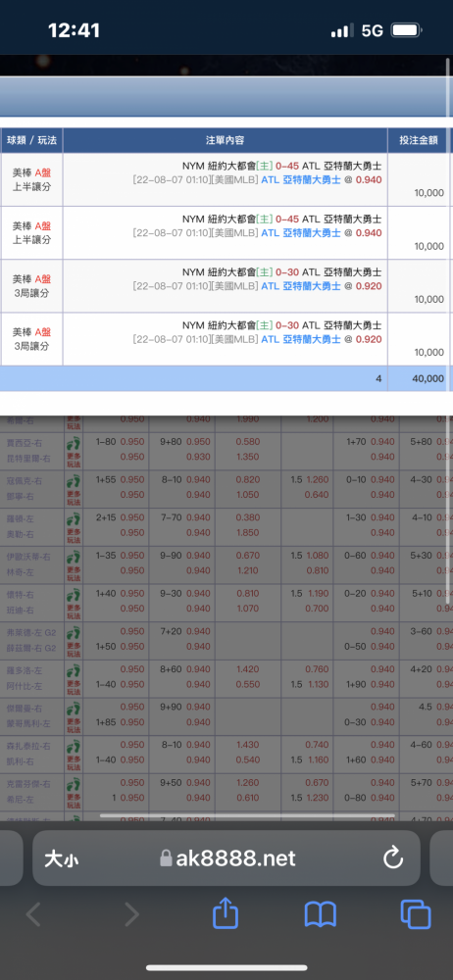This screenshot has height=980, width=453.
Task: Tap the 12:41 clock in status bar
Action: [x=74, y=30]
